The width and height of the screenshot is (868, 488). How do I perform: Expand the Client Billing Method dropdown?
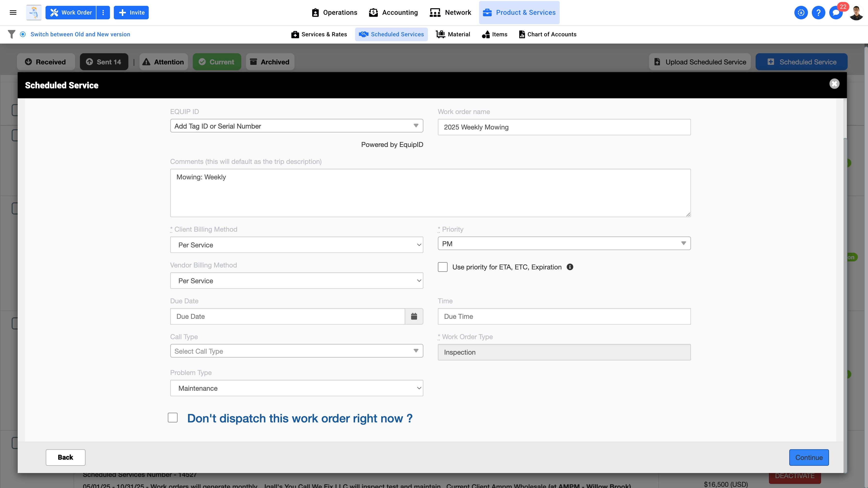tap(296, 245)
